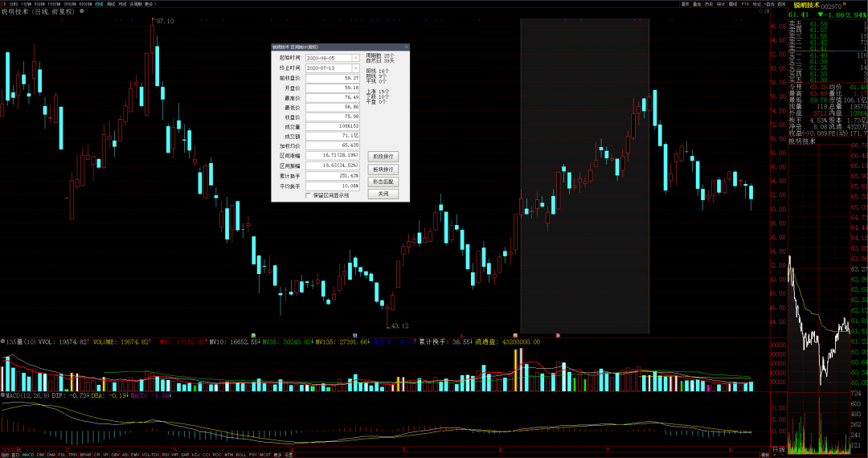Select the SAR indicator tab
This screenshot has height=458, width=868.
pyautogui.click(x=185, y=455)
